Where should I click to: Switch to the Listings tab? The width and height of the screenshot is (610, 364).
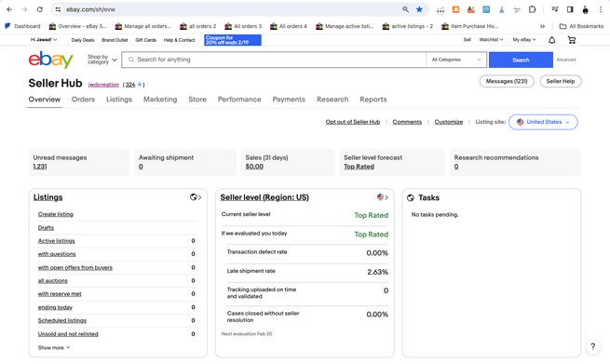119,100
